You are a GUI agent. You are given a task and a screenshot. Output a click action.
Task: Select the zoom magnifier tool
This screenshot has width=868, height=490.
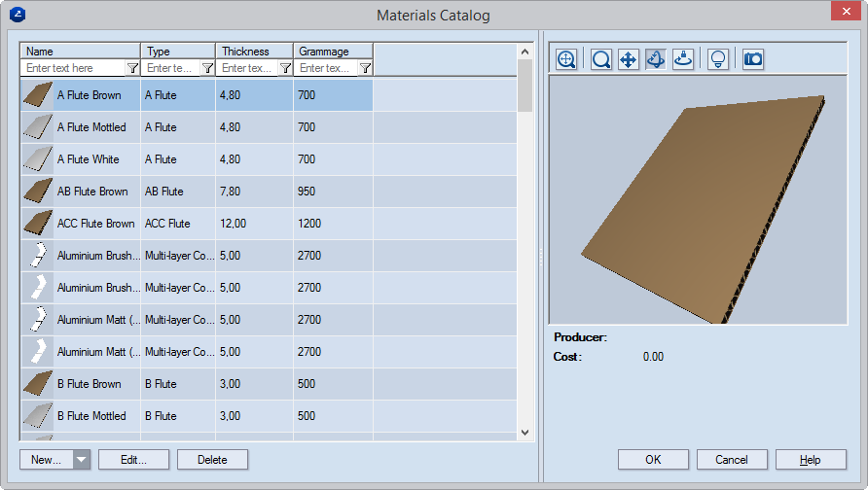[x=601, y=59]
